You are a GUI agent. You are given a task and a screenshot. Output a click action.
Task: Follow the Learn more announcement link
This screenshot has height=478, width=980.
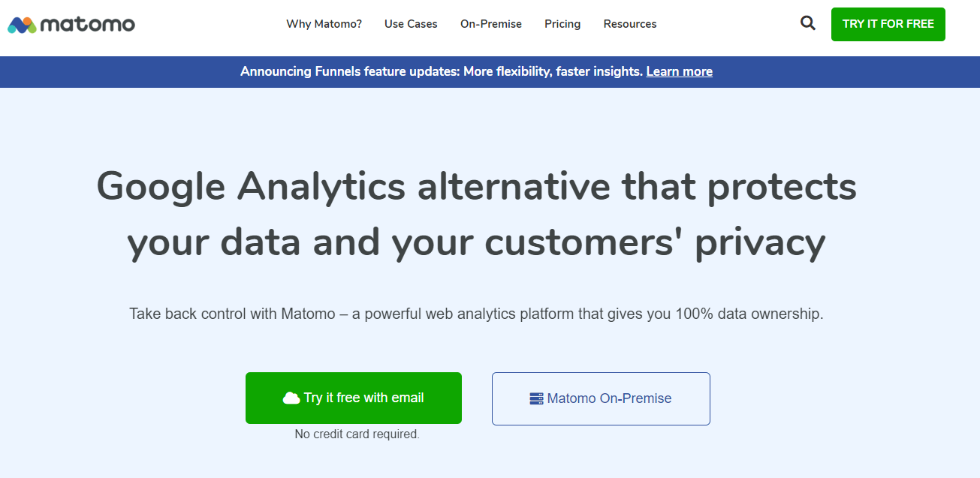click(x=679, y=71)
